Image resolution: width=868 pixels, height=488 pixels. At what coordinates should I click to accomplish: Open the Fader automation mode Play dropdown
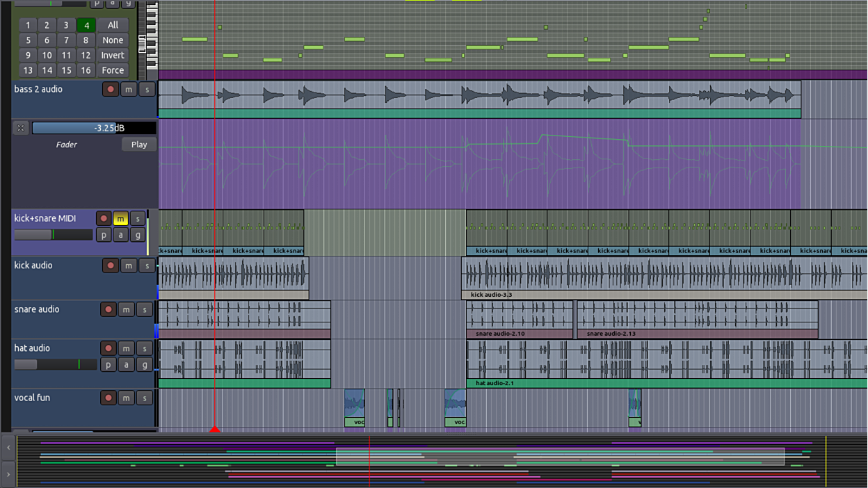139,145
